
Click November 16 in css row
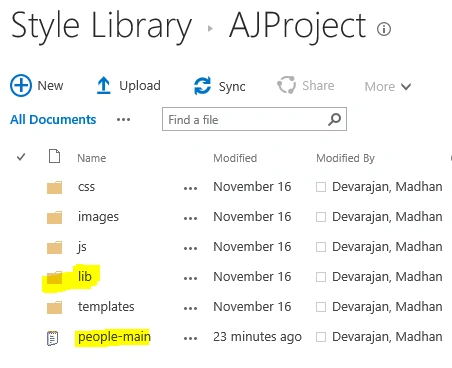click(252, 187)
